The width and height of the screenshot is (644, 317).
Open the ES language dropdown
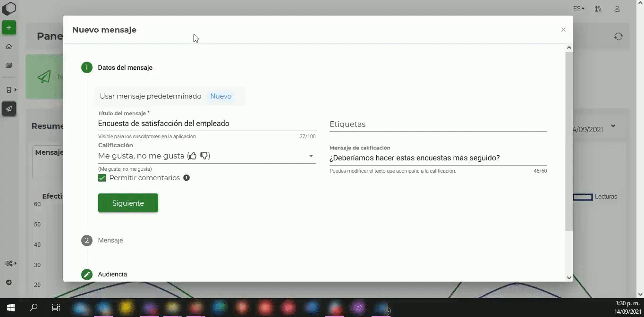tap(578, 8)
